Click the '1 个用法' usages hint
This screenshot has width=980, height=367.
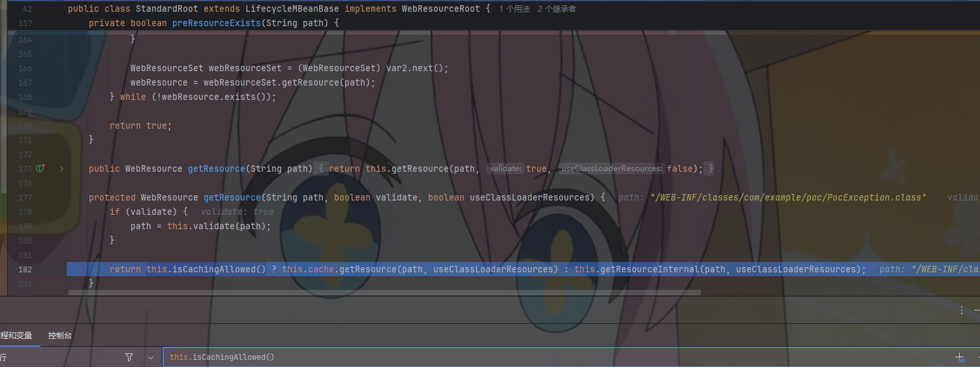(x=514, y=9)
